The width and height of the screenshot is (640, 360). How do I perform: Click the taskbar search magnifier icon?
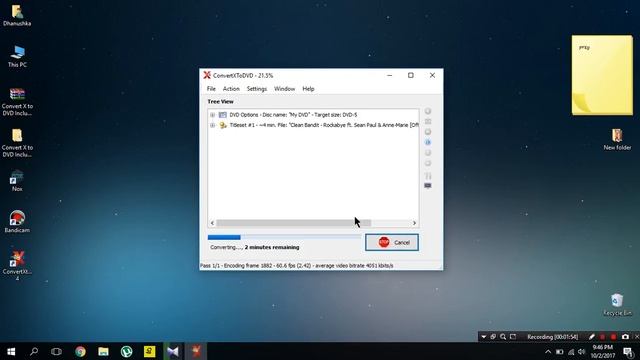(34, 351)
